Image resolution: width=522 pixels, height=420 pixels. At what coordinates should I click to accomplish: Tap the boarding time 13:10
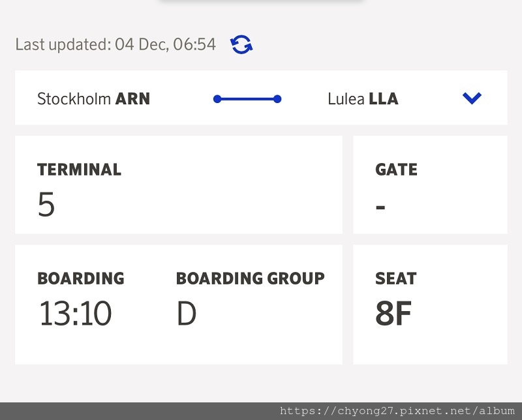[75, 313]
